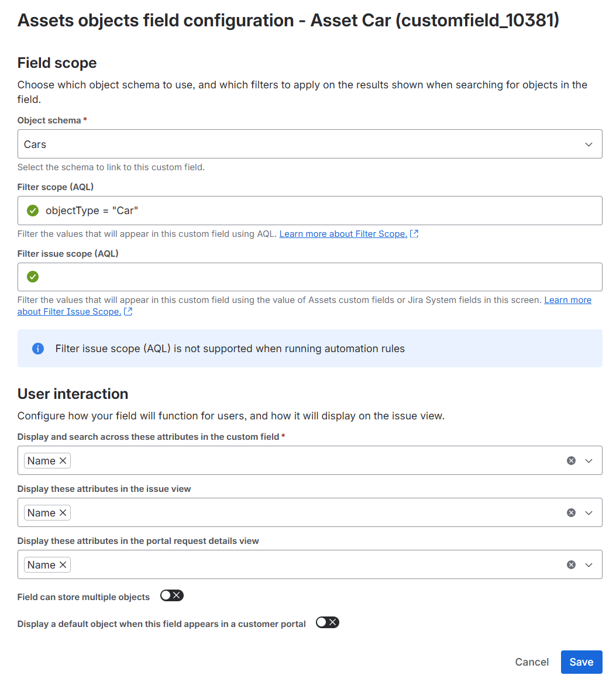
Task: Expand the custom field search attributes dropdown
Action: [589, 461]
